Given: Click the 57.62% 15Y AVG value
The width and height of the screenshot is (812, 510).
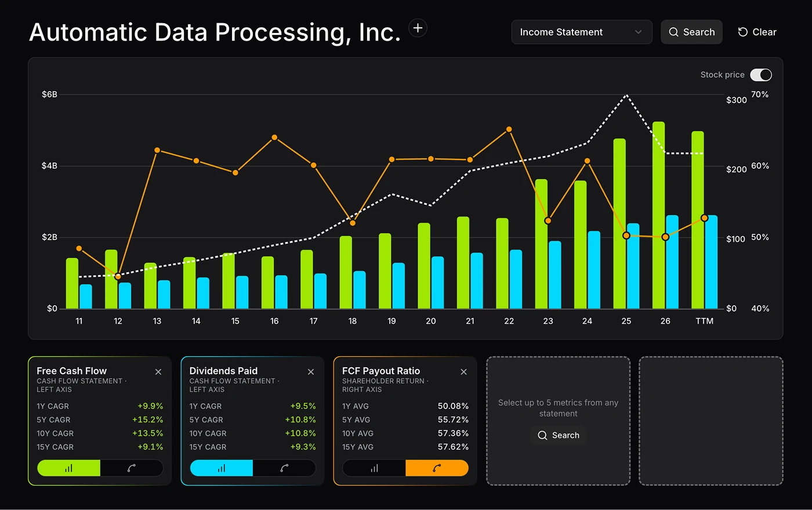Looking at the screenshot, I should (453, 447).
